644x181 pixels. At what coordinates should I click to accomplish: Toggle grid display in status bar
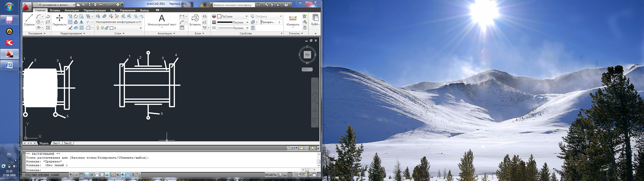pos(82,175)
